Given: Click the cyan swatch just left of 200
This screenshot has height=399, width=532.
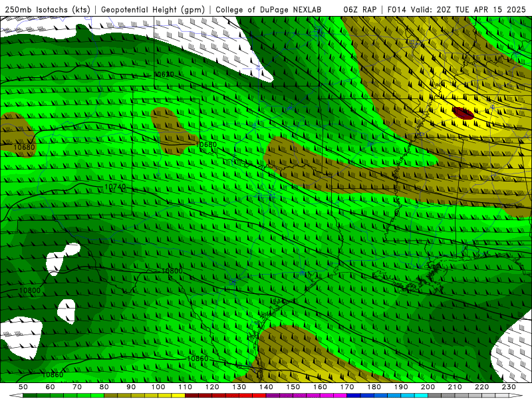Looking at the screenshot, I should [x=422, y=396].
